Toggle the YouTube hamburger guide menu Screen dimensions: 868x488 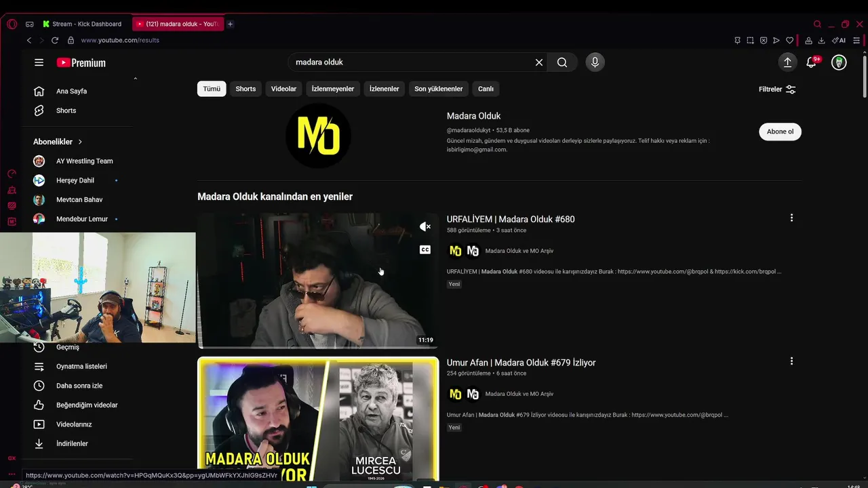[x=39, y=62]
